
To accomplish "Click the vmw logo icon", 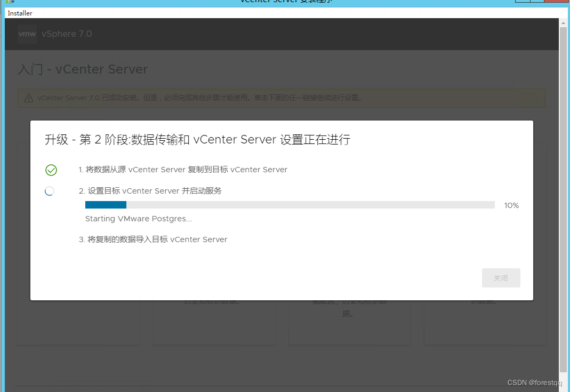I will click(27, 34).
